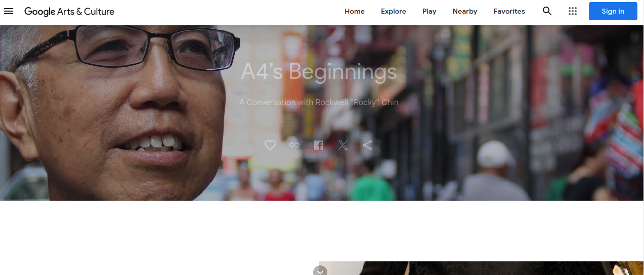Click the A4's Beginnings title

tap(319, 72)
